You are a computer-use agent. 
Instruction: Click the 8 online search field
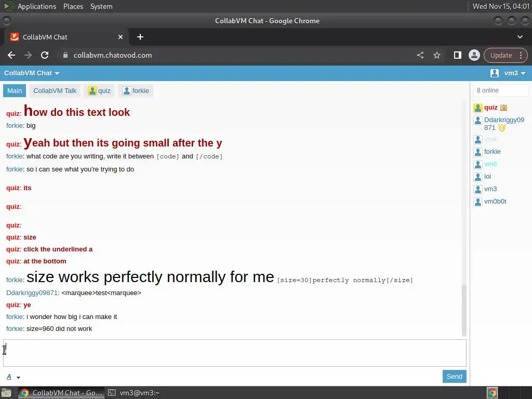pos(501,90)
